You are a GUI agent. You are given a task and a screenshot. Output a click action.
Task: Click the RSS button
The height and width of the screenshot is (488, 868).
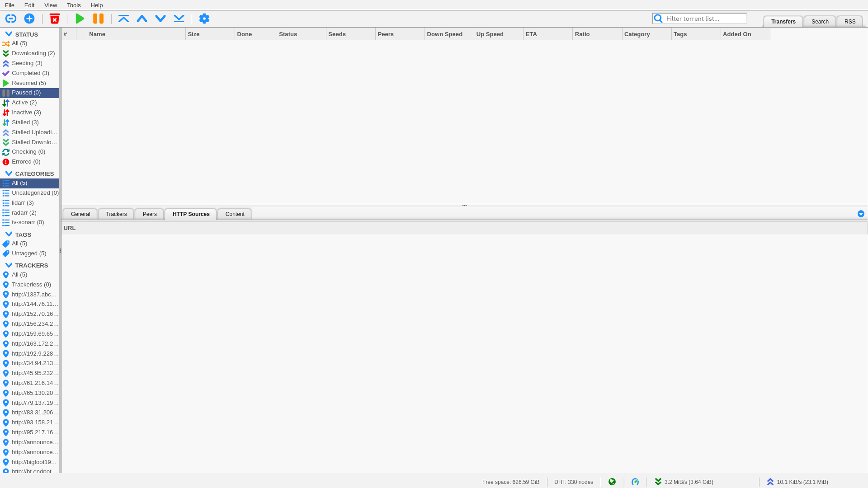coord(849,21)
